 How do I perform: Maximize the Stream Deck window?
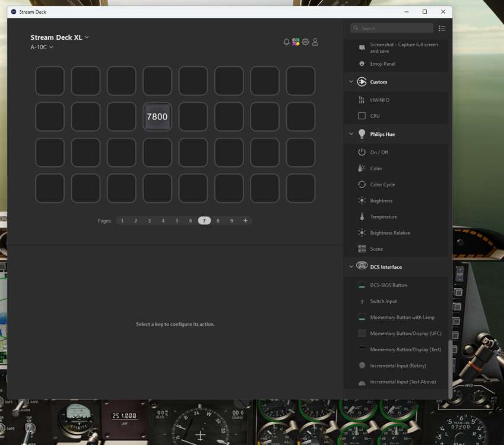coord(424,12)
